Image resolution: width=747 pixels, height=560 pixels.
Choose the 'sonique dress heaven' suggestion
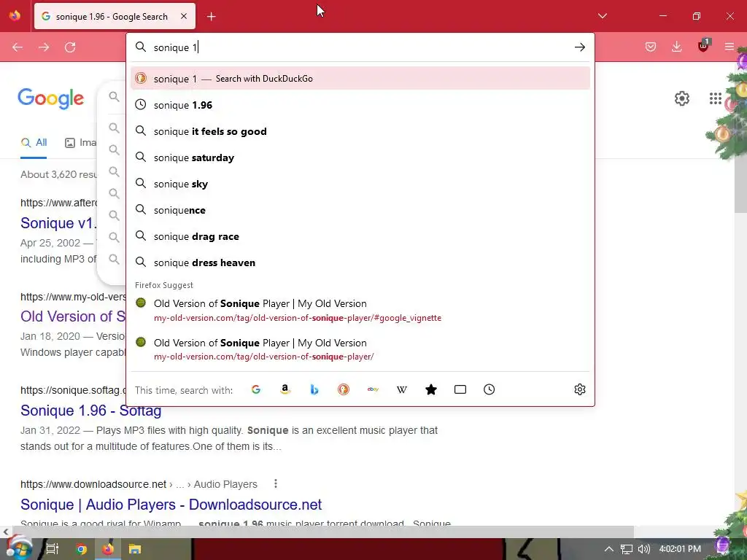(360, 262)
